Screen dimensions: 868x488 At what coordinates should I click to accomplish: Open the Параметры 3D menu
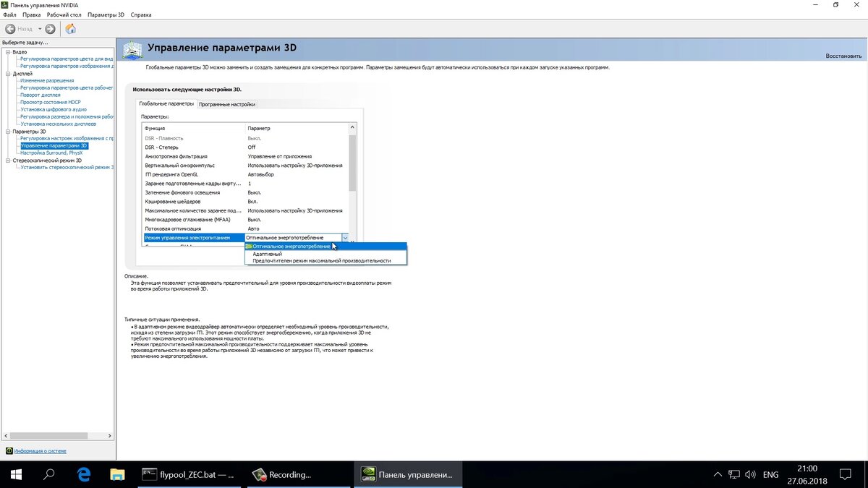click(x=106, y=14)
